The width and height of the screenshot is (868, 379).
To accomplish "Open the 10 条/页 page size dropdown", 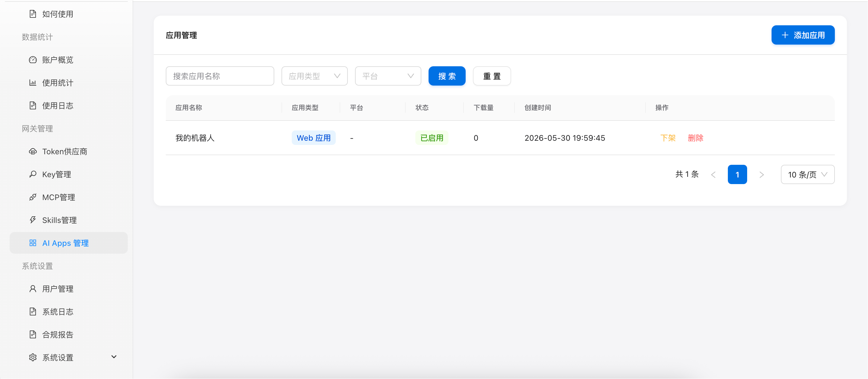I will 807,174.
